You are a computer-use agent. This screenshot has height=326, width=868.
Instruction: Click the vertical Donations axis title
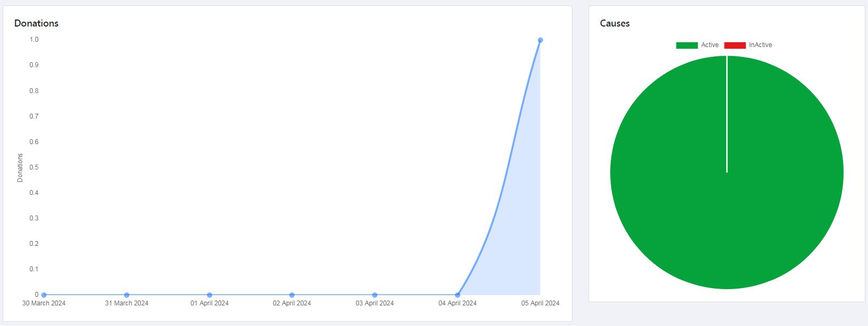(20, 168)
